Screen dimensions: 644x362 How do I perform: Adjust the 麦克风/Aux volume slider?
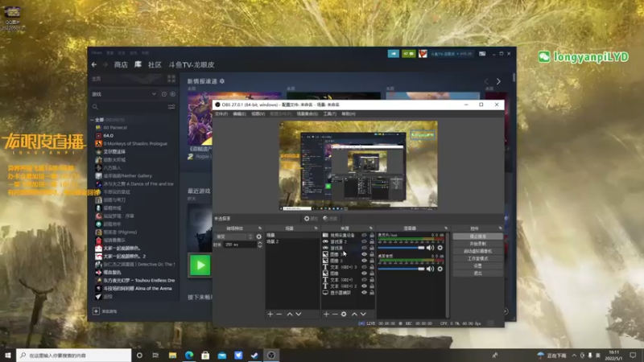click(401, 248)
